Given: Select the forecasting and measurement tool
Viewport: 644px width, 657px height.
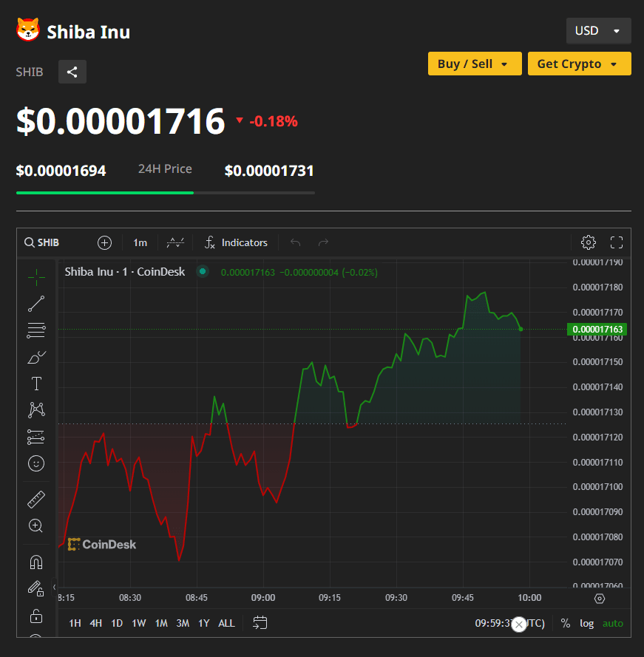Looking at the screenshot, I should [36, 437].
